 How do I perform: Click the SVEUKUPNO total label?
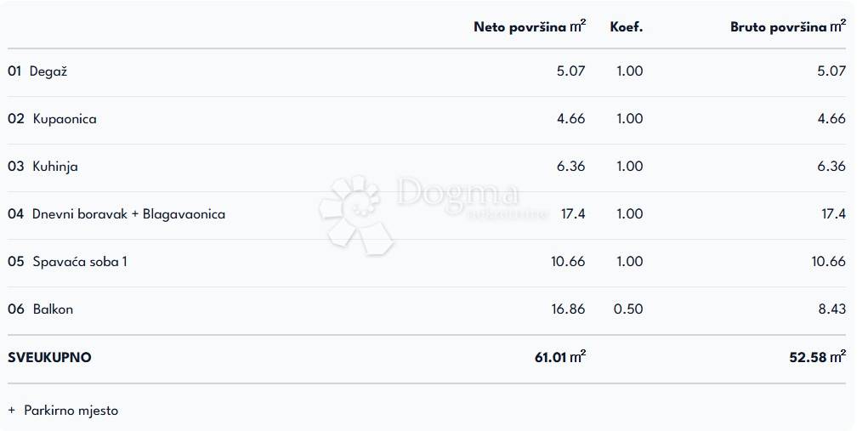tap(49, 358)
